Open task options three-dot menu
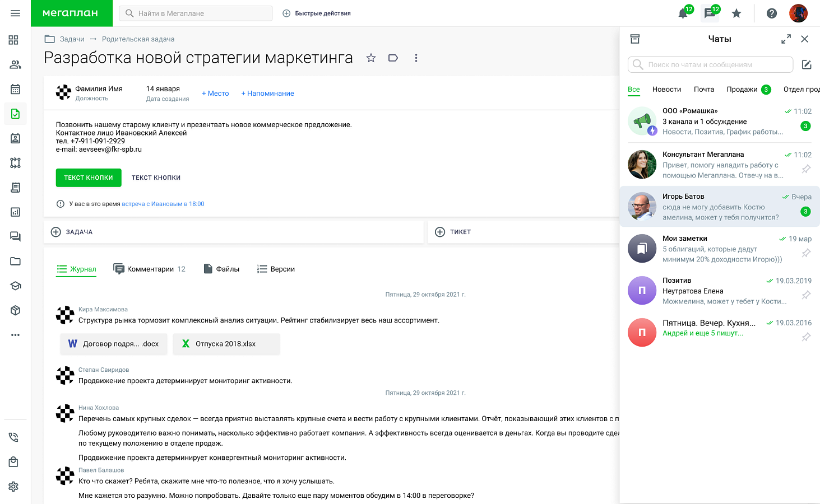 (x=416, y=58)
